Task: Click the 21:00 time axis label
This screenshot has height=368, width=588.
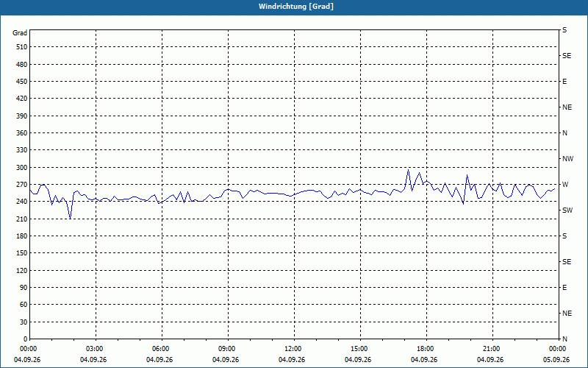Action: [x=492, y=349]
